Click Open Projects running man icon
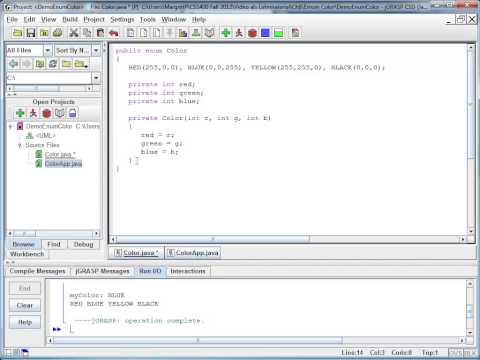Screen dimensions: 480x360 (33, 113)
